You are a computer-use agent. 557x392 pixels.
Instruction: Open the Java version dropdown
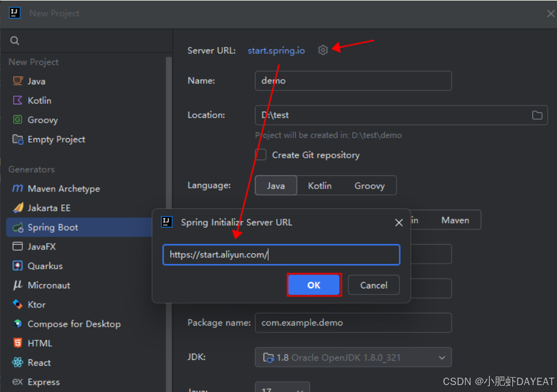[283, 387]
